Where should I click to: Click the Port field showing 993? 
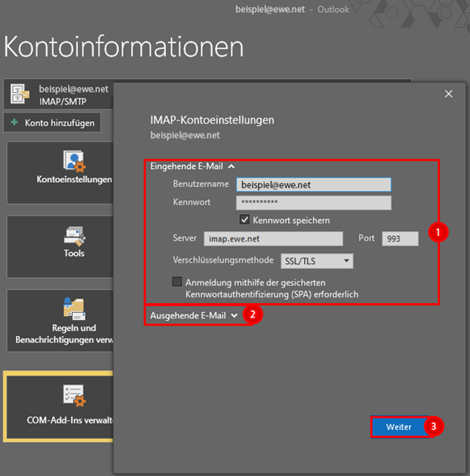coord(400,238)
